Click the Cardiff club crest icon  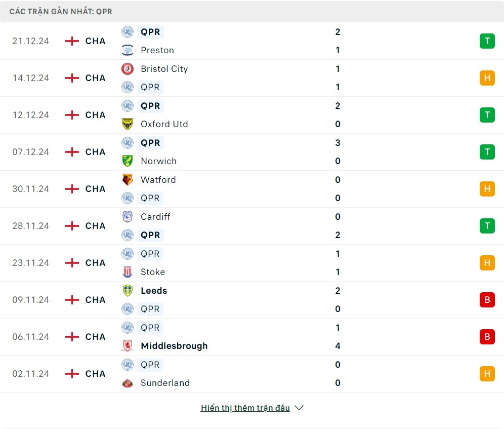(127, 217)
